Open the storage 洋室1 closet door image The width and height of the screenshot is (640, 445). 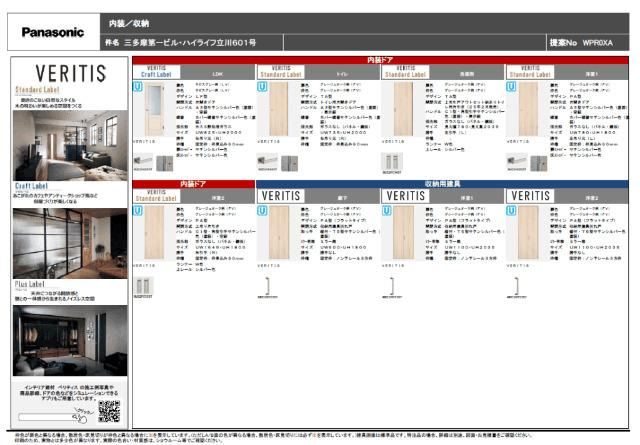[403, 233]
